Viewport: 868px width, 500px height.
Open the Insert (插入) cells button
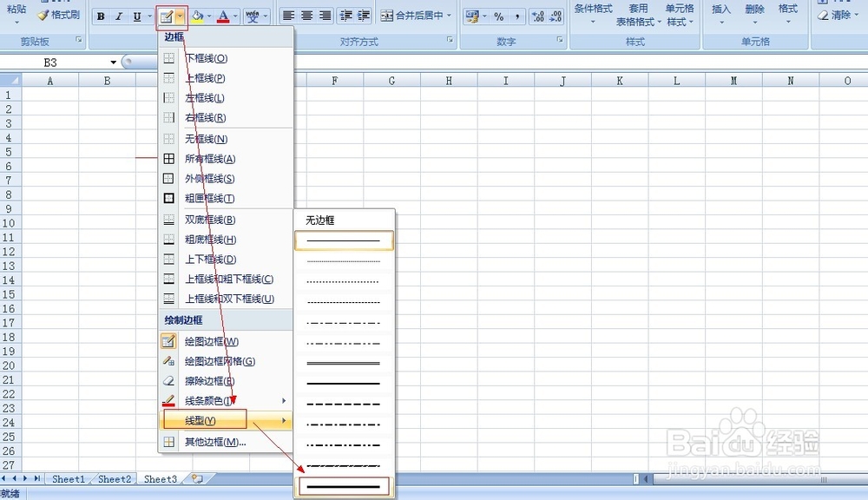[x=721, y=14]
